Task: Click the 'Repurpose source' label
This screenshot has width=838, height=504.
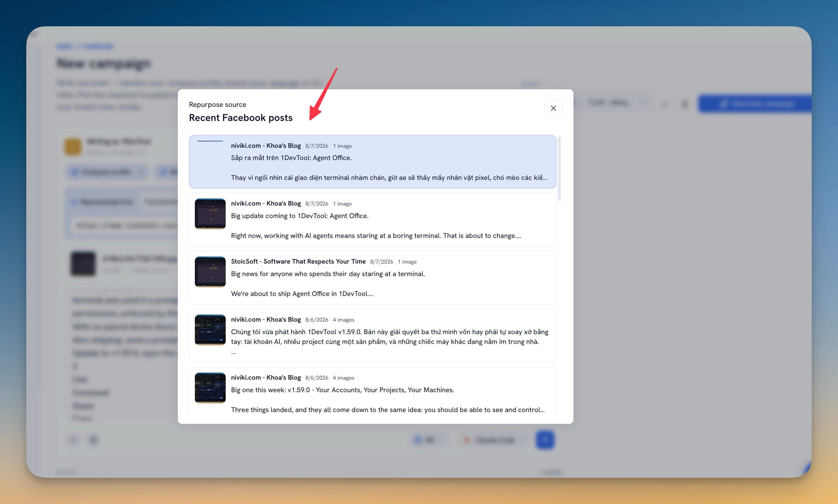Action: coord(218,104)
